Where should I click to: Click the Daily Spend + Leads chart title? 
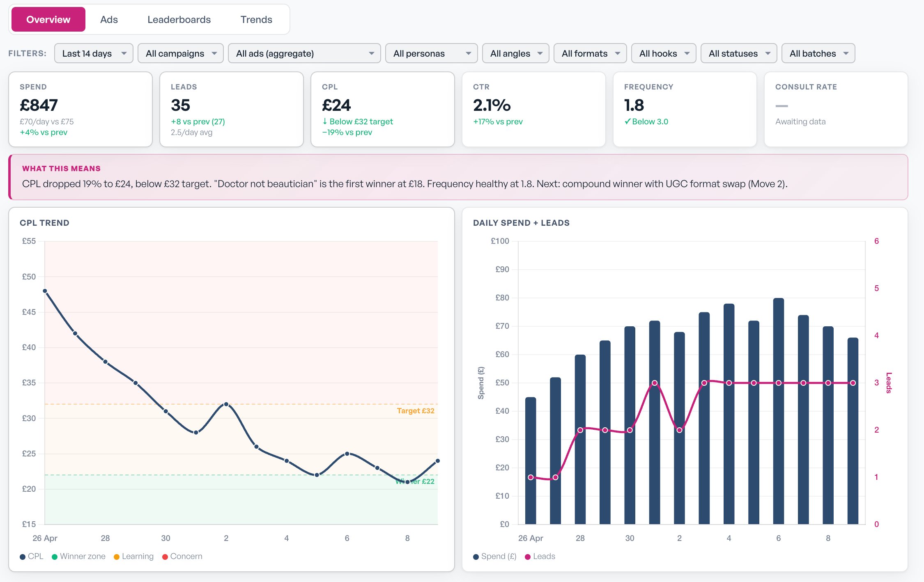coord(521,223)
